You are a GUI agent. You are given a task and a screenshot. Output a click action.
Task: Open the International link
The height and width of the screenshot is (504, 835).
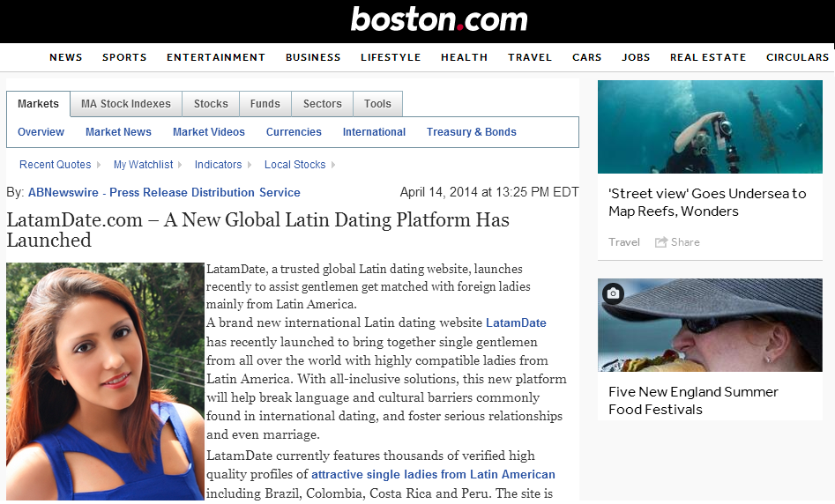pyautogui.click(x=375, y=132)
